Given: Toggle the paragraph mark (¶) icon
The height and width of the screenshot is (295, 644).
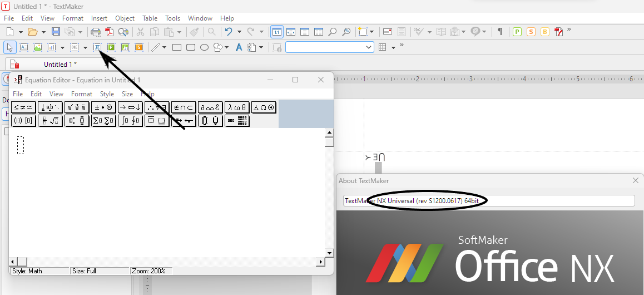Looking at the screenshot, I should 500,32.
